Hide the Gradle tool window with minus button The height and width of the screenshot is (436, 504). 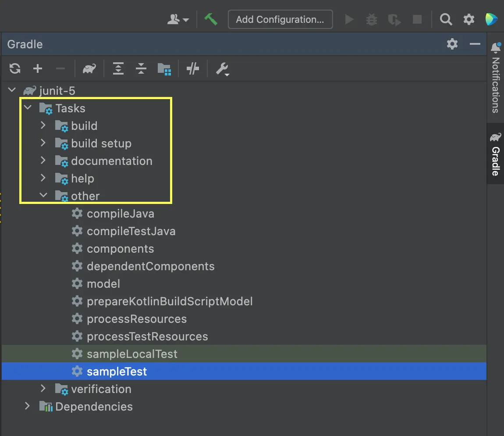[x=475, y=44]
